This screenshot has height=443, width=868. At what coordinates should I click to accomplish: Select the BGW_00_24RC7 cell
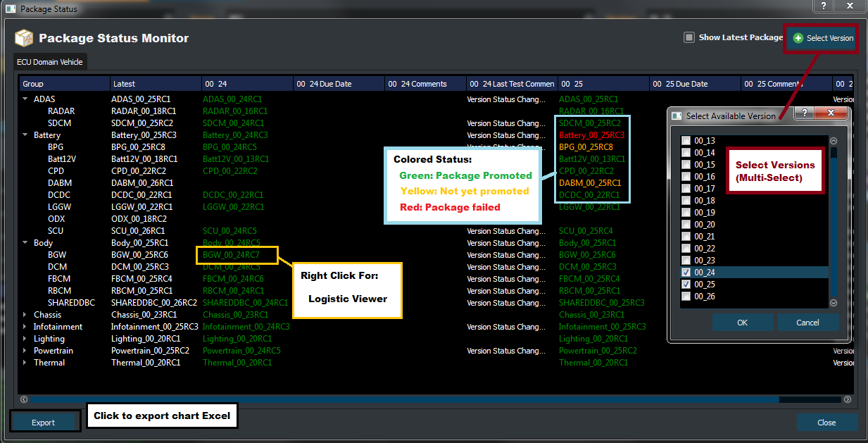[x=232, y=255]
